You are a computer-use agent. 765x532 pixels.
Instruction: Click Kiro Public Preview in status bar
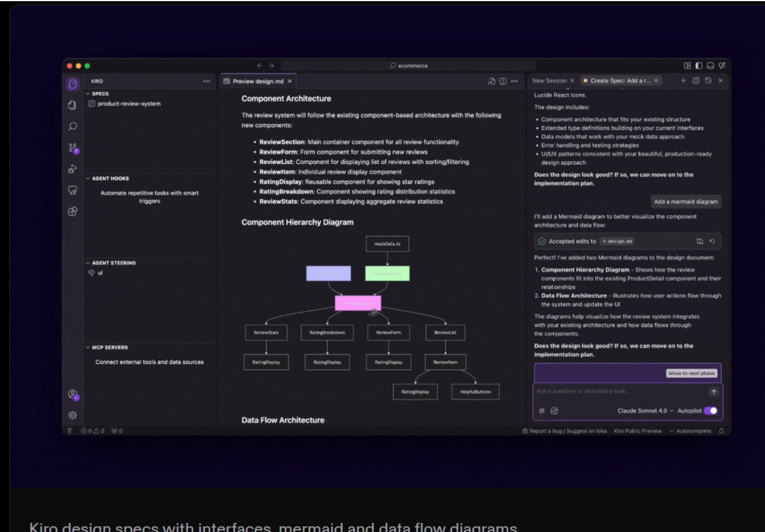639,431
